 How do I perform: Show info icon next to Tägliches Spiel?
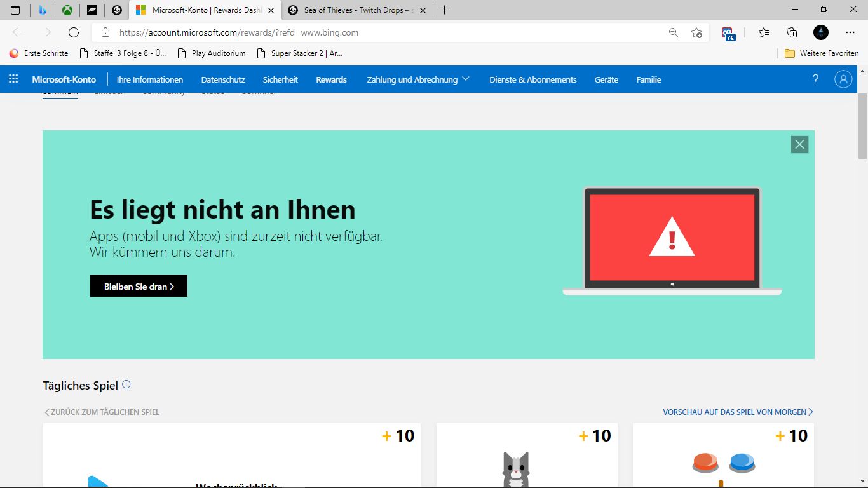[x=126, y=384]
